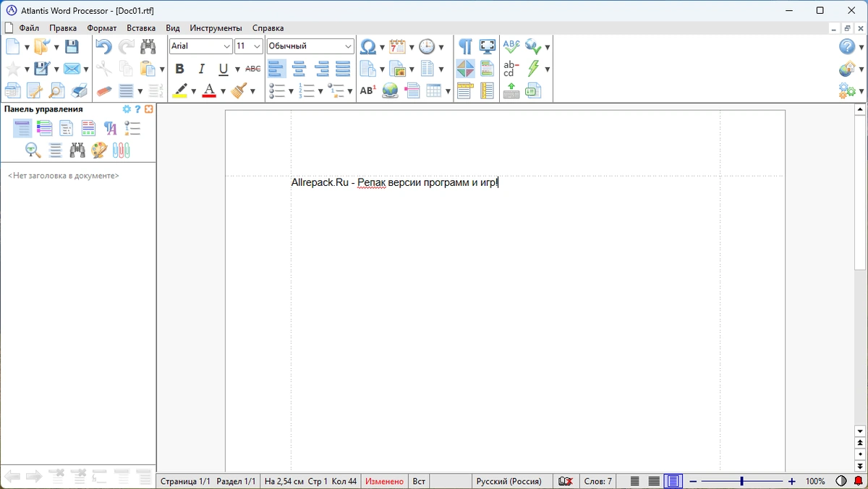Click the send email envelope icon

(x=72, y=69)
